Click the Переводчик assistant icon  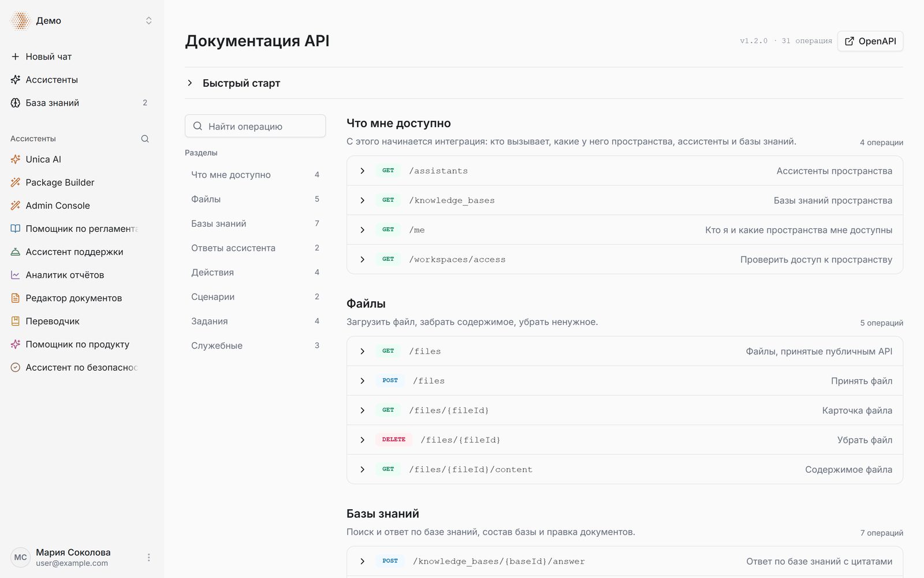pos(16,321)
